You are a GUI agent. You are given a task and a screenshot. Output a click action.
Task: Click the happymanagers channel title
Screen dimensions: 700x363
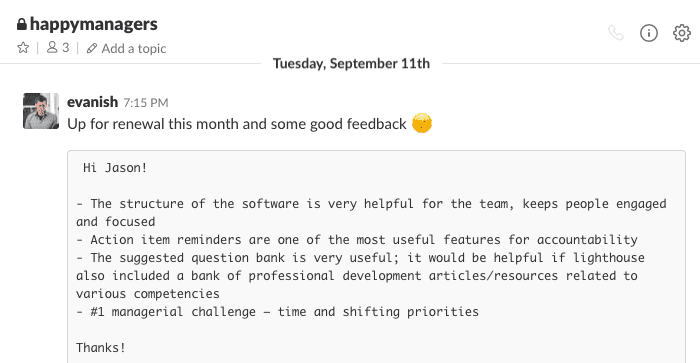(x=94, y=24)
